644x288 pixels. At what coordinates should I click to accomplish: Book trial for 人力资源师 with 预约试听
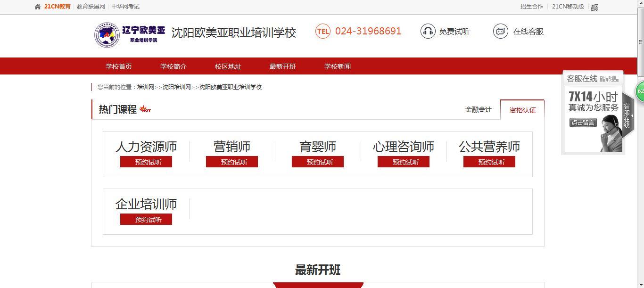click(x=146, y=162)
